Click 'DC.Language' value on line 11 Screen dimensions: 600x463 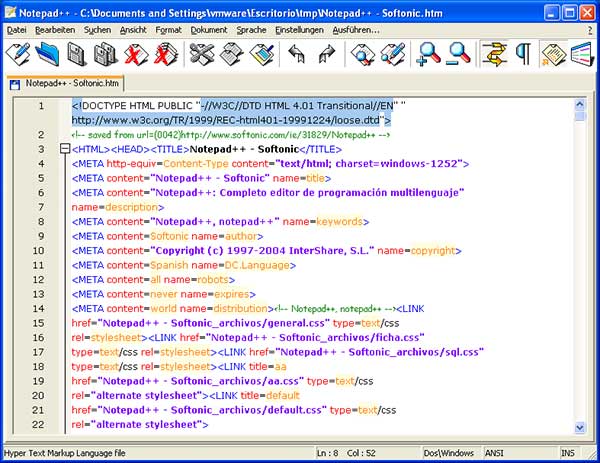click(257, 265)
